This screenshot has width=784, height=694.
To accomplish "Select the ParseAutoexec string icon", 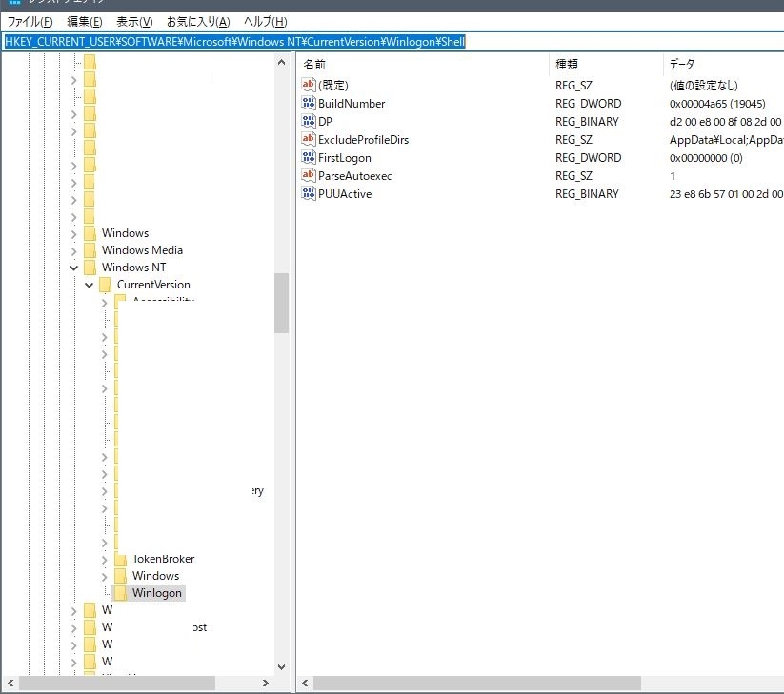I will point(308,175).
